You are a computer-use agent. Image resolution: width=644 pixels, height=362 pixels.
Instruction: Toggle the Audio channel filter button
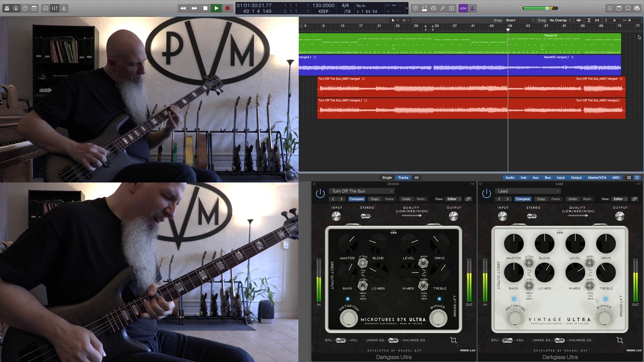(x=510, y=177)
